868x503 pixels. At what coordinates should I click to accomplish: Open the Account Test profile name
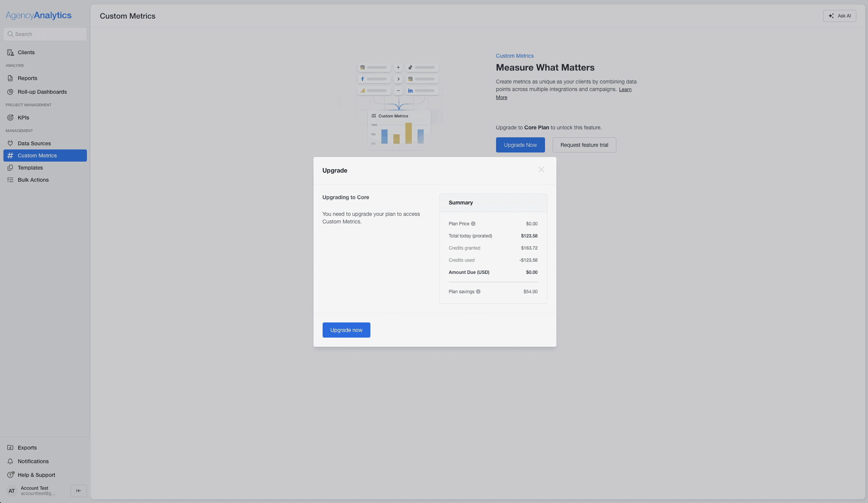tap(35, 488)
